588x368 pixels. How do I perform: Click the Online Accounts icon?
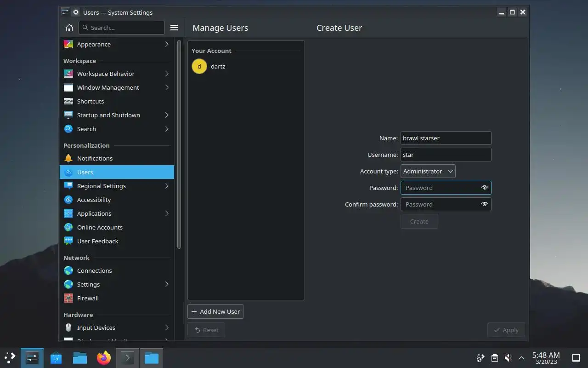pos(68,227)
